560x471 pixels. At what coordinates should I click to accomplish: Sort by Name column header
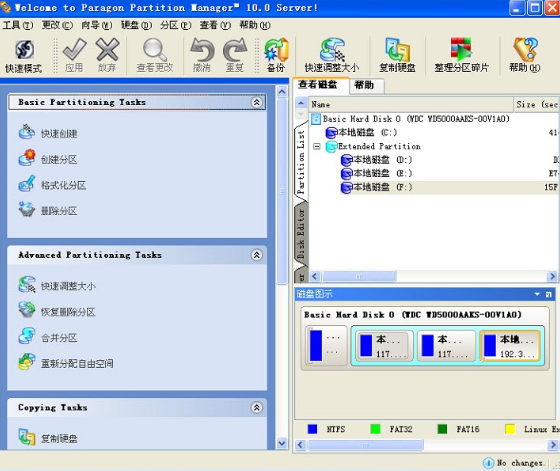click(411, 105)
